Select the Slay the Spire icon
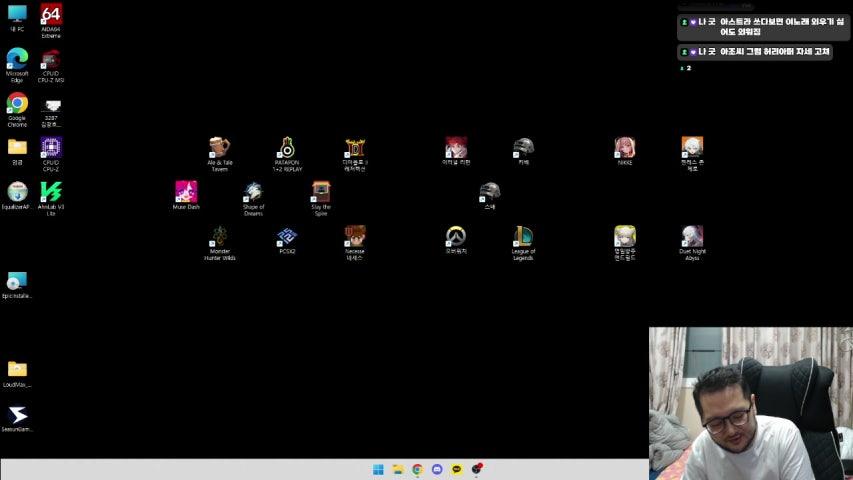853x480 pixels. 321,191
